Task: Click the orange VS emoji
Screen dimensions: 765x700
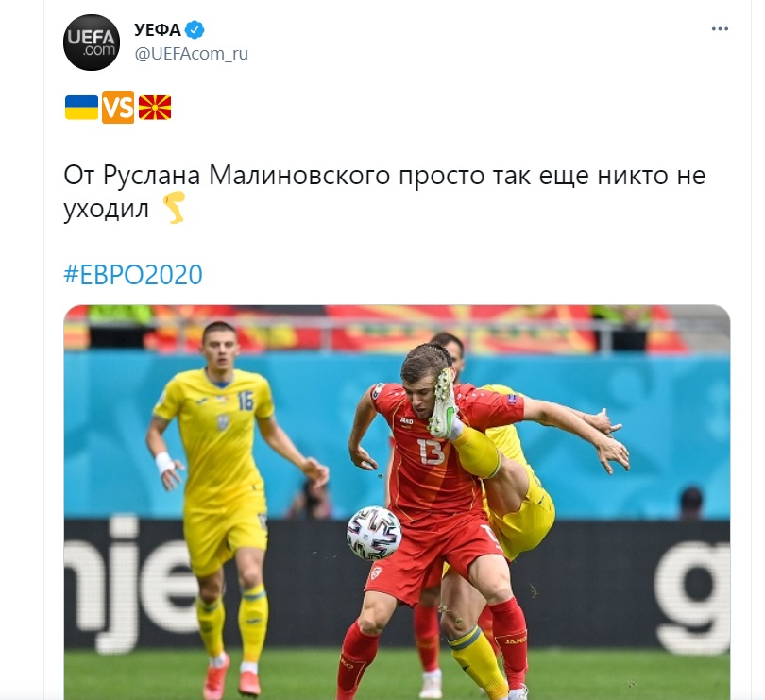Action: tap(118, 108)
